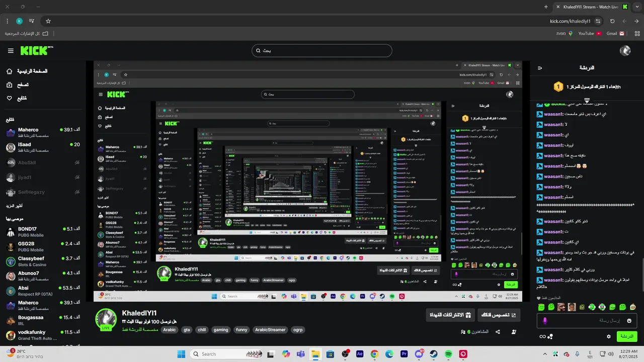Open chat settings gear icon
644x362 pixels.
tap(609, 336)
